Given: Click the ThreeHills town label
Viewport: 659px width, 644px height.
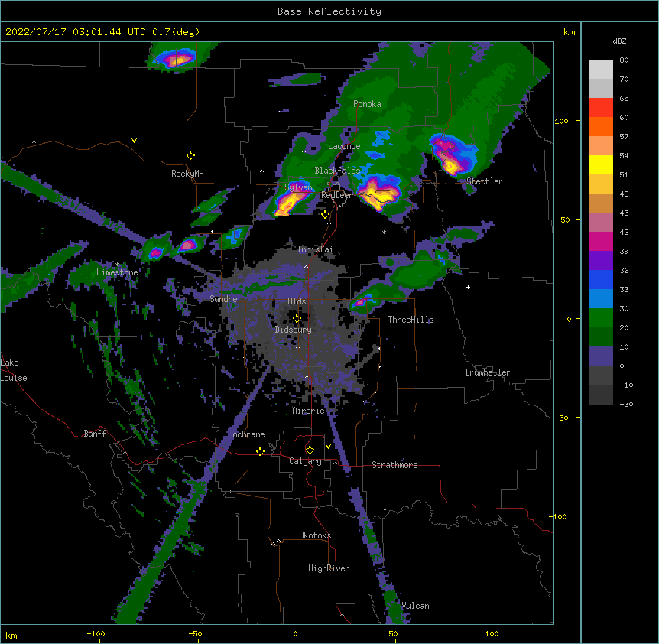Looking at the screenshot, I should [411, 320].
